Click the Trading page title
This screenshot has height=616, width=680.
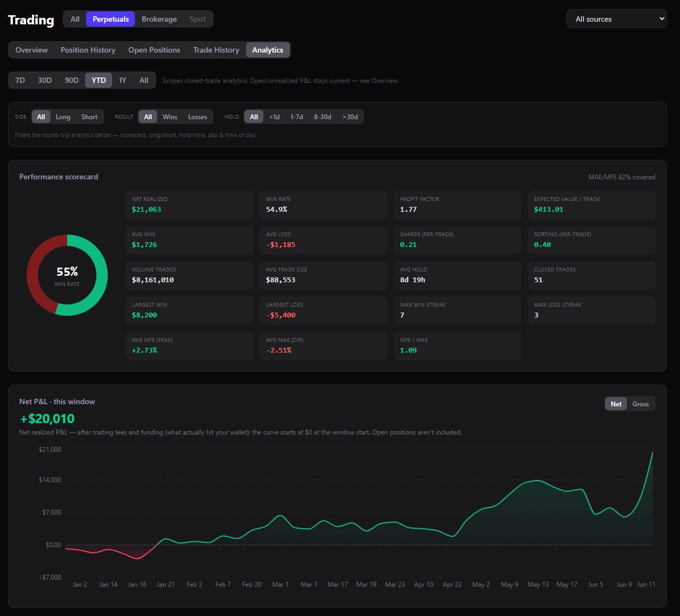31,20
